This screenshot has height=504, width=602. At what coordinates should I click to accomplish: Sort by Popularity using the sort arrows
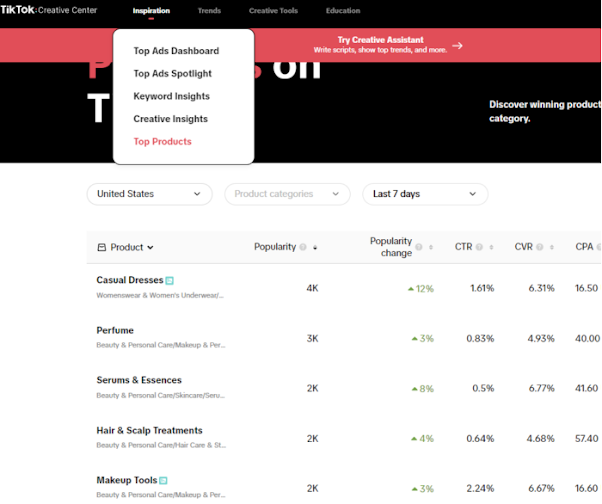tap(315, 247)
